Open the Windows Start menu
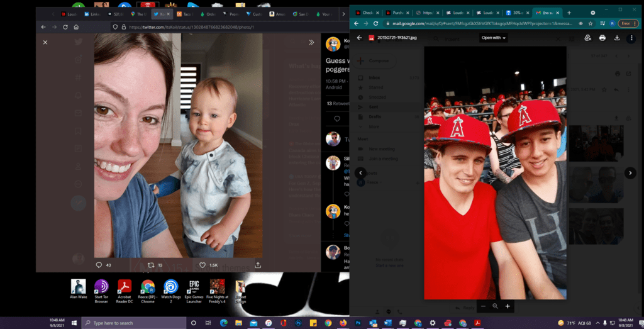 tap(74, 323)
